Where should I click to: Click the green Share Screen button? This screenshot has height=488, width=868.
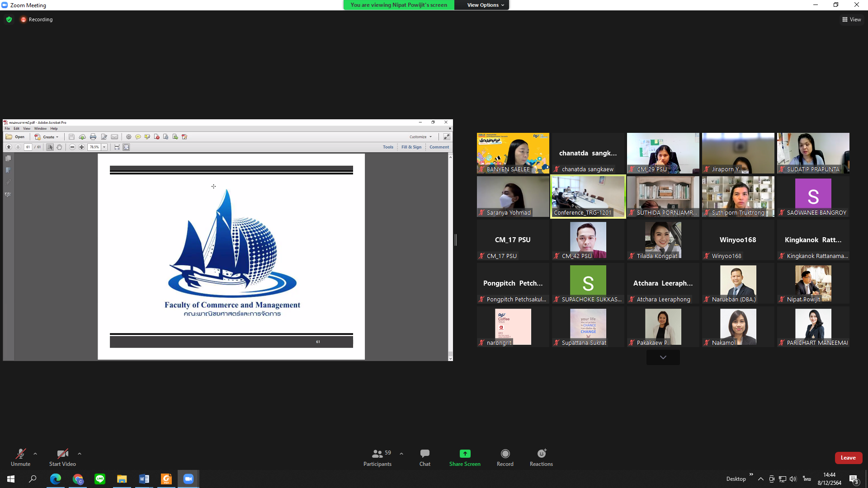(465, 457)
